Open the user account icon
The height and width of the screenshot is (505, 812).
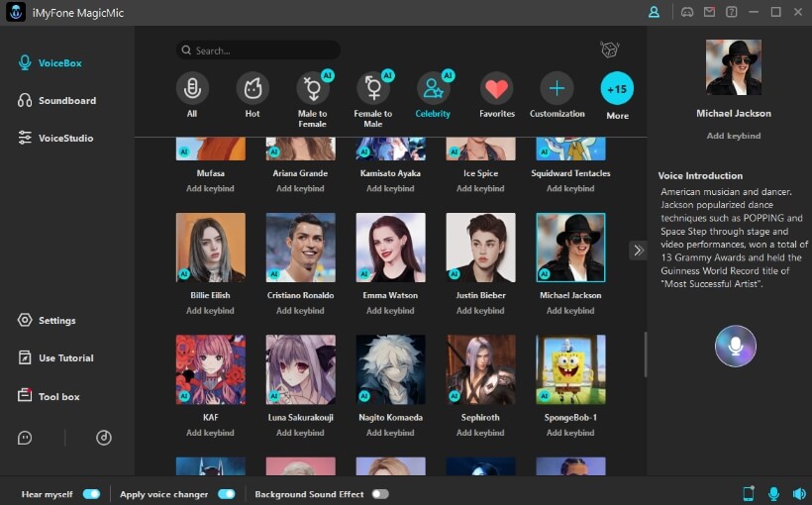click(x=654, y=12)
